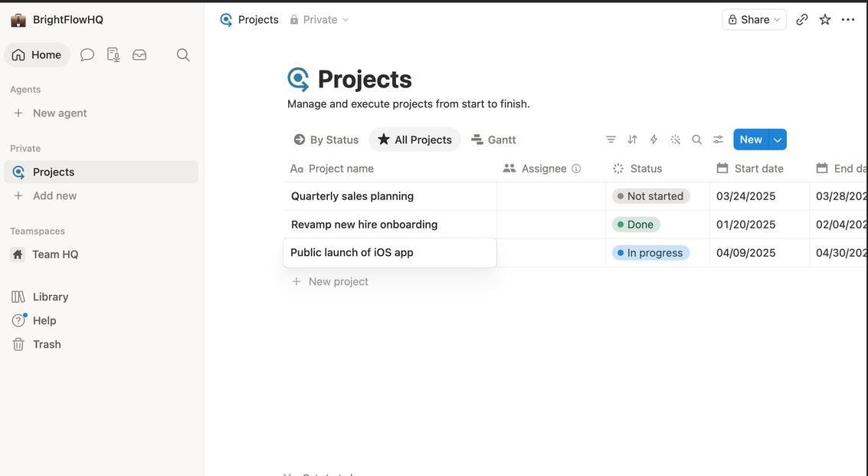Open sidebar search magnifier icon

183,55
